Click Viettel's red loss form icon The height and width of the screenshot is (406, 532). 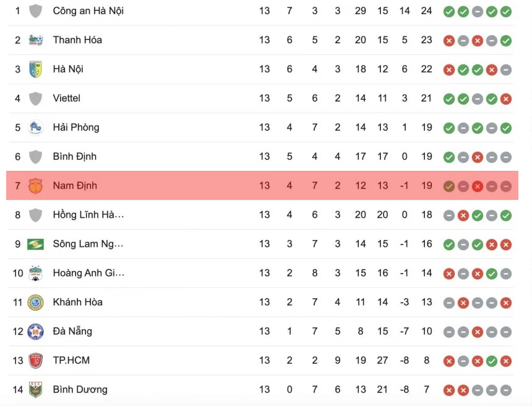pyautogui.click(x=505, y=98)
